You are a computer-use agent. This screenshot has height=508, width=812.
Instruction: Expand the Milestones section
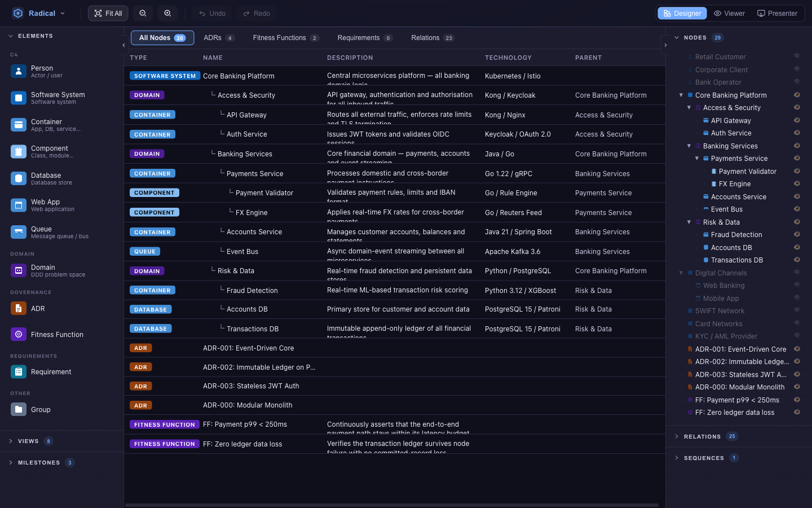click(x=11, y=463)
